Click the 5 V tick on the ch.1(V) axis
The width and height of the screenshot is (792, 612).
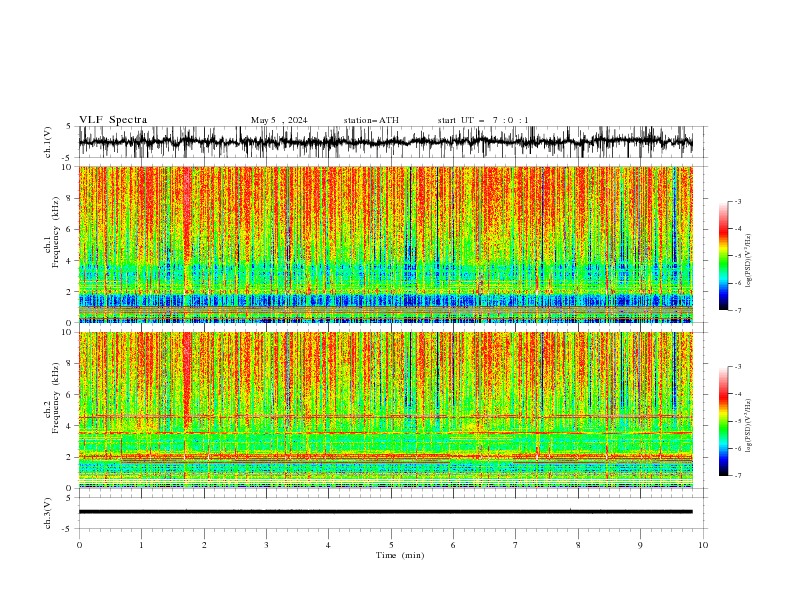point(69,126)
